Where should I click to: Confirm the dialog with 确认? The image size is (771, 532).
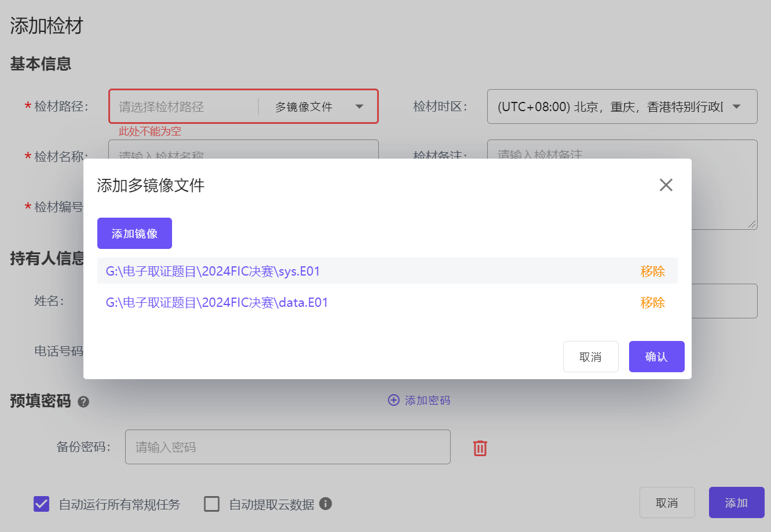pos(656,357)
